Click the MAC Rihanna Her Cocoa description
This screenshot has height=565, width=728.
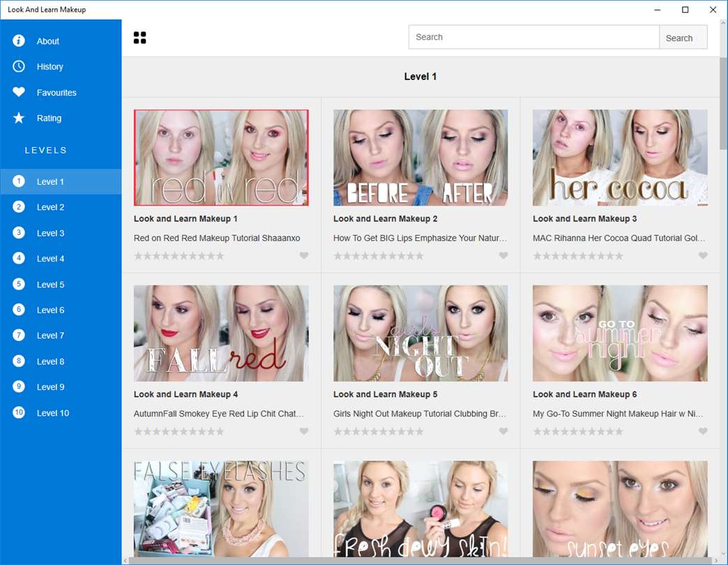point(619,238)
